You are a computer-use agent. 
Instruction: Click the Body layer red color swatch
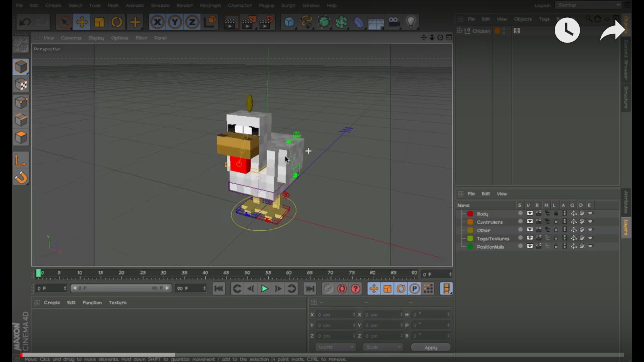[x=470, y=214]
